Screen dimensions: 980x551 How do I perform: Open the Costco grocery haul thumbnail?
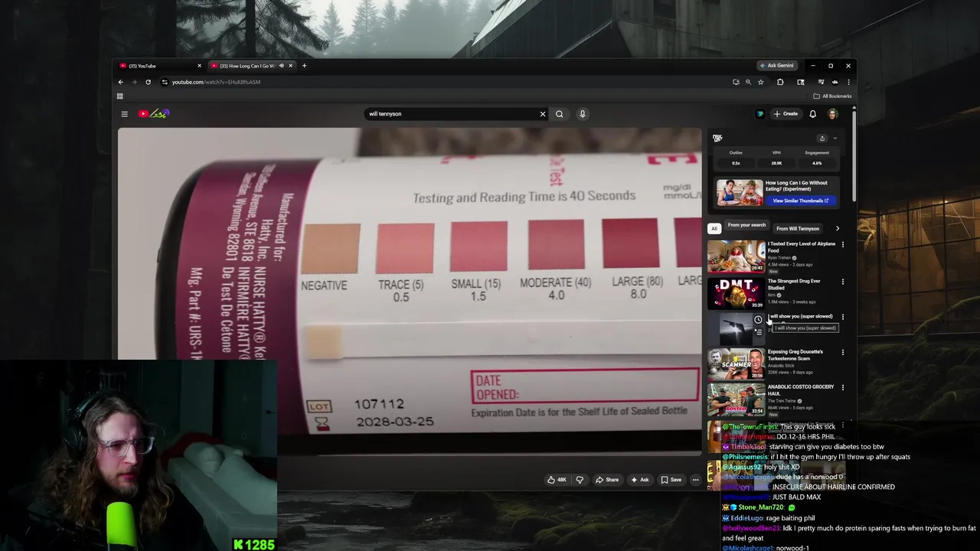tap(736, 399)
